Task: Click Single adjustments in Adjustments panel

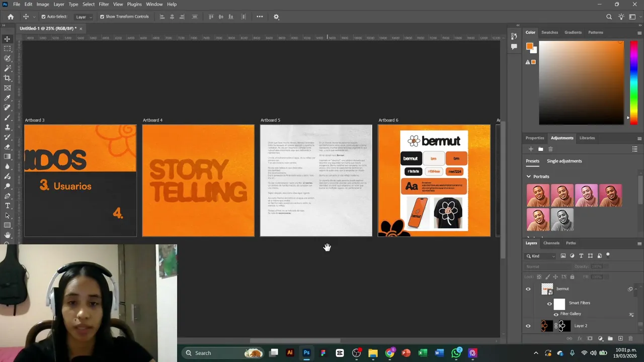Action: 564,161
